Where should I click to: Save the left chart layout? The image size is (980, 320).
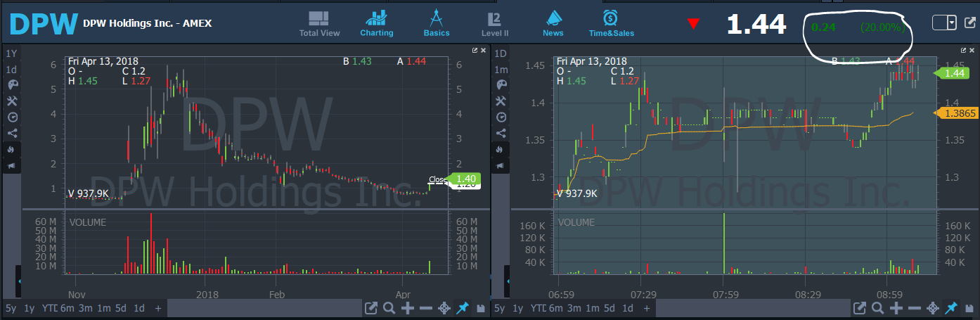479,308
